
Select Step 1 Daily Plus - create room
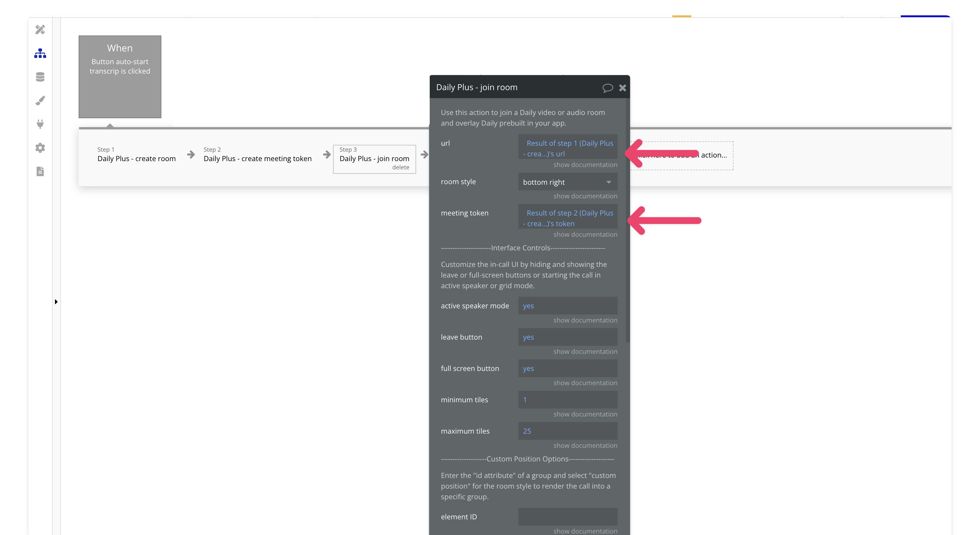(x=137, y=155)
